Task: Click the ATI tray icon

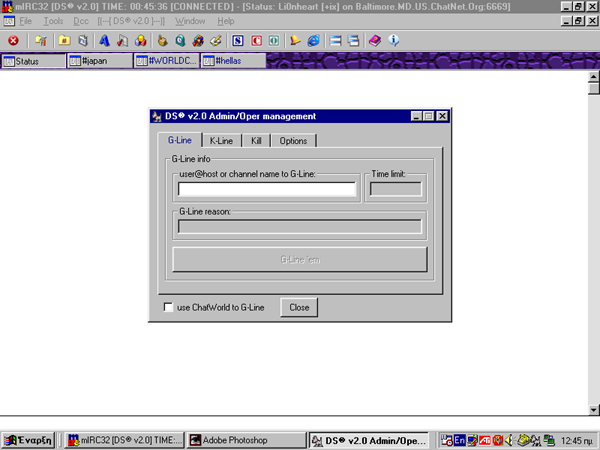Action: (x=485, y=440)
